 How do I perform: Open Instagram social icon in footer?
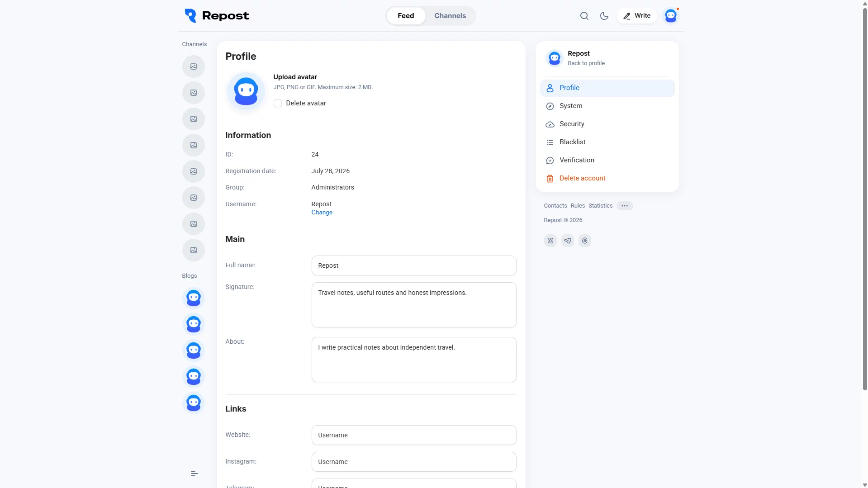pyautogui.click(x=550, y=241)
